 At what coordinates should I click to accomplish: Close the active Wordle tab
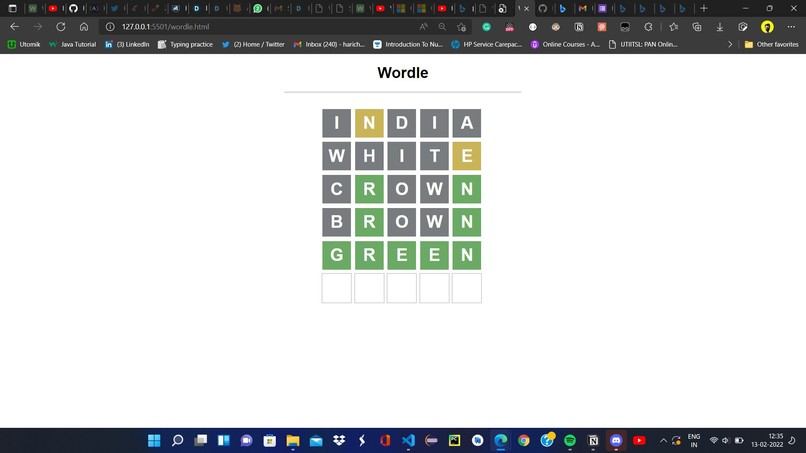click(526, 8)
